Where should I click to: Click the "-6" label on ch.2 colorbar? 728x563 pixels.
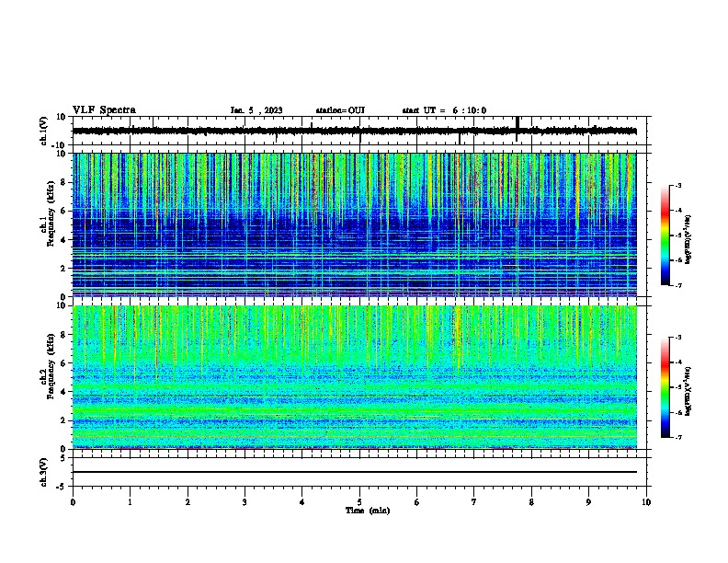(678, 412)
